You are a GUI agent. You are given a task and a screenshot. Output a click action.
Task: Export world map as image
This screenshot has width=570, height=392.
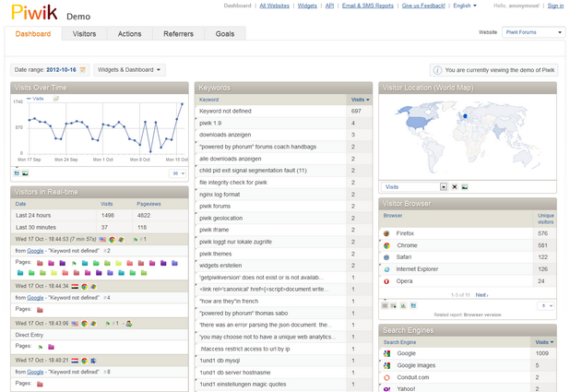point(465,187)
